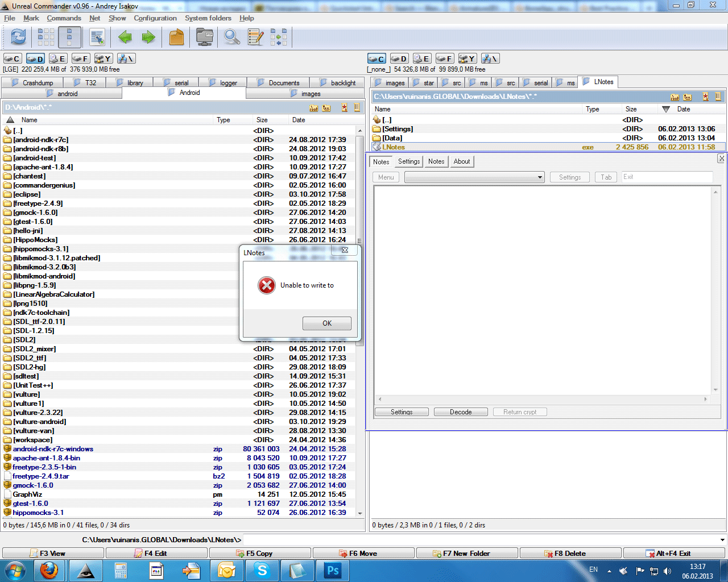This screenshot has width=728, height=582.
Task: Switch to the backlight tab
Action: coord(338,83)
